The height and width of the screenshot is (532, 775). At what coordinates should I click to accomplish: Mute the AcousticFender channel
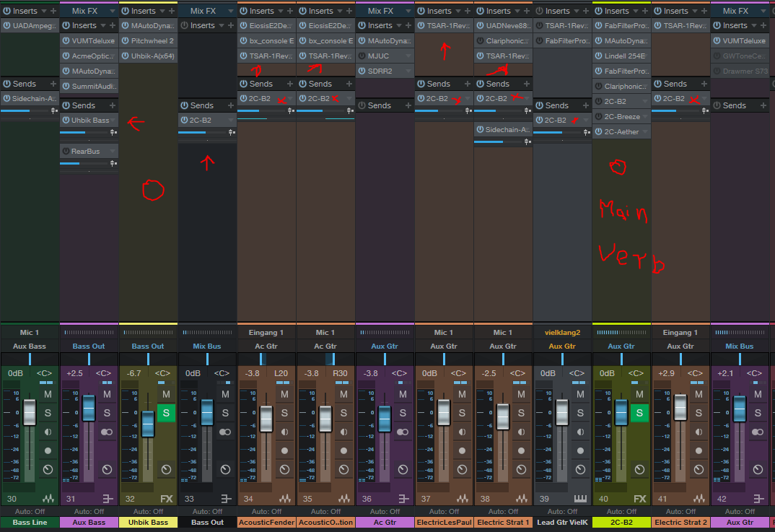coord(284,394)
